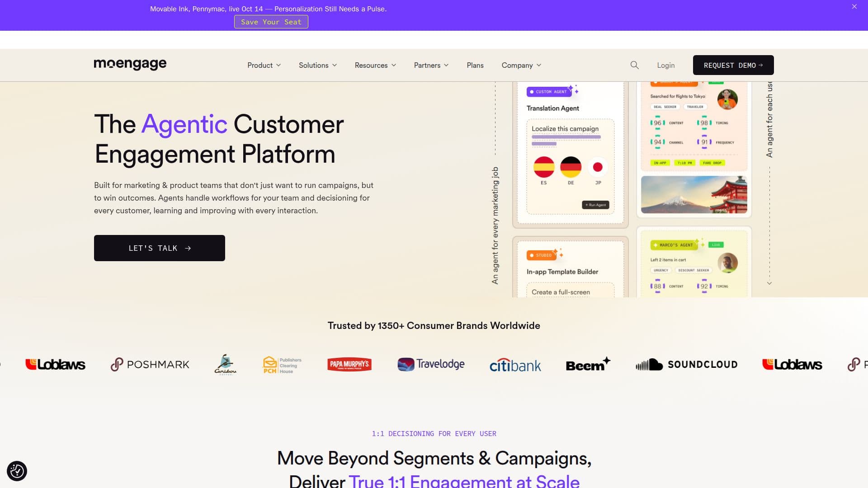The width and height of the screenshot is (868, 488).
Task: Click the 'Localize this campaign' text
Action: pos(565,129)
